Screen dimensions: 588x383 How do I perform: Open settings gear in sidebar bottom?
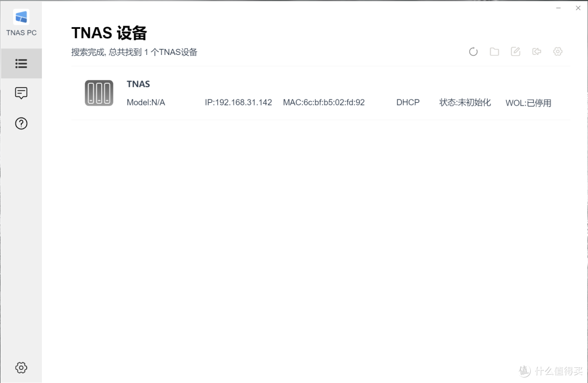coord(21,367)
